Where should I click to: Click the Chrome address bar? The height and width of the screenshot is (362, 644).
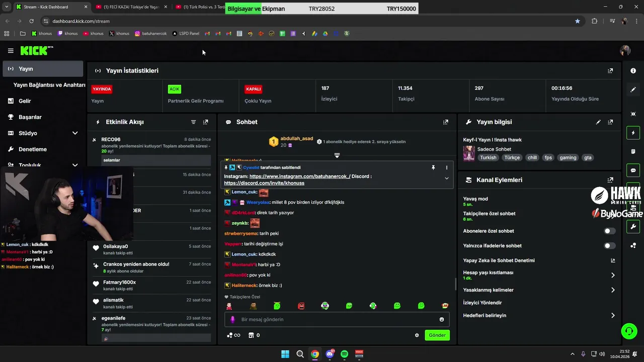pyautogui.click(x=309, y=21)
